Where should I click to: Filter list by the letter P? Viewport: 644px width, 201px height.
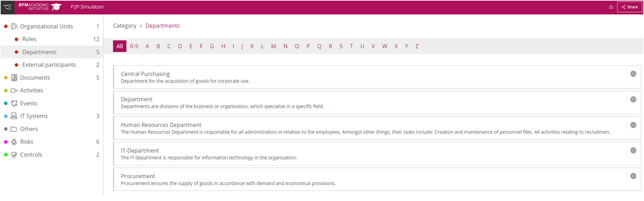[308, 46]
